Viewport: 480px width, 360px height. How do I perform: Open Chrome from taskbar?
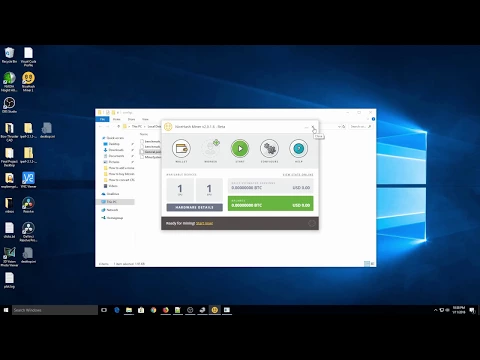pyautogui.click(x=153, y=310)
